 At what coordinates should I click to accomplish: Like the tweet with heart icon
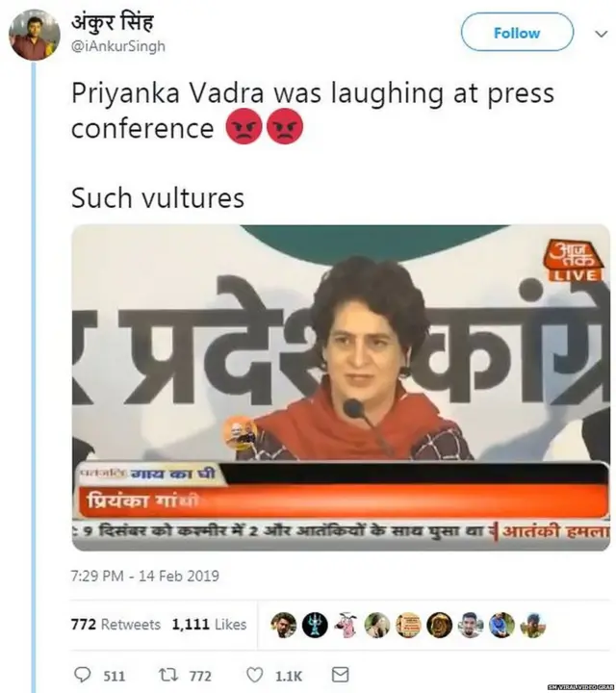255,676
